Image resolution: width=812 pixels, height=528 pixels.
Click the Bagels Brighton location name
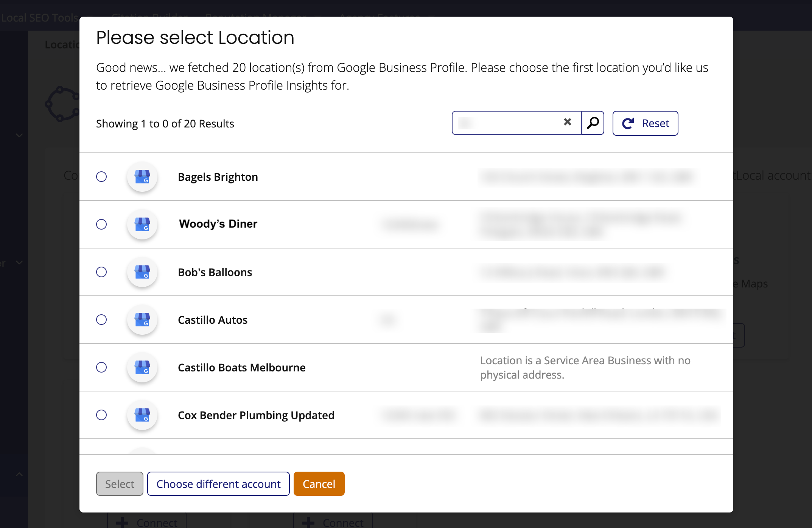(218, 177)
